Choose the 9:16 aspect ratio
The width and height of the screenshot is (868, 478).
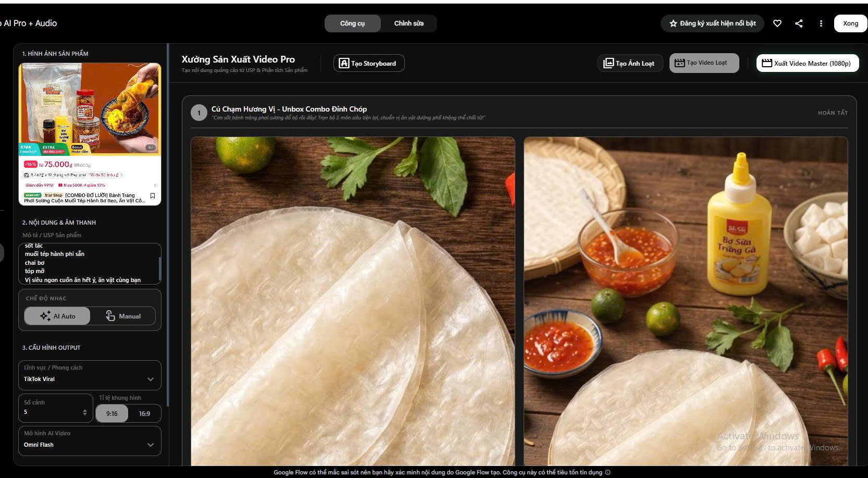pyautogui.click(x=112, y=414)
